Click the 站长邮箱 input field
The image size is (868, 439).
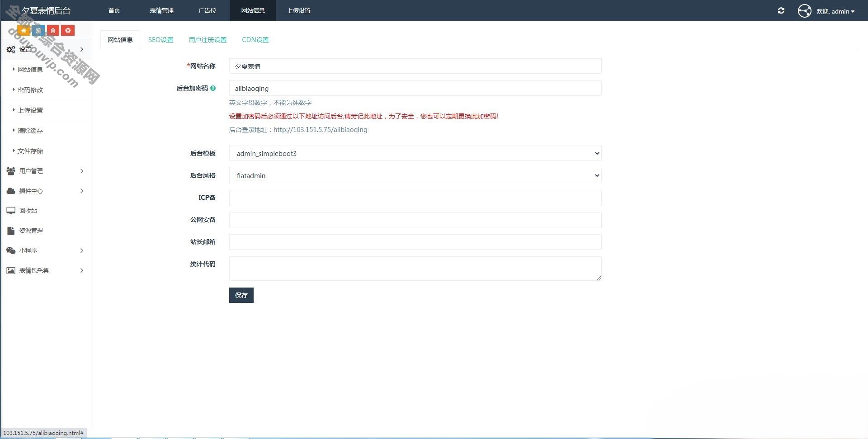415,242
